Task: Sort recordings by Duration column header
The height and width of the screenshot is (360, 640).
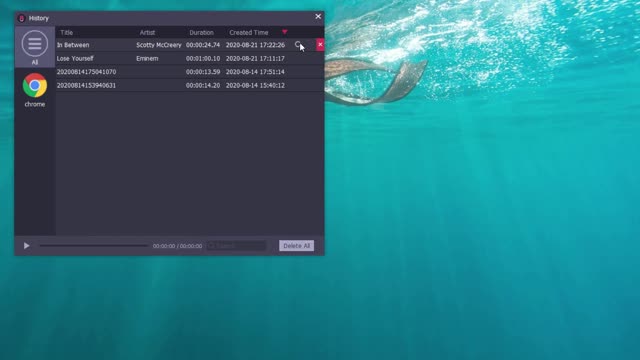Action: tap(201, 33)
